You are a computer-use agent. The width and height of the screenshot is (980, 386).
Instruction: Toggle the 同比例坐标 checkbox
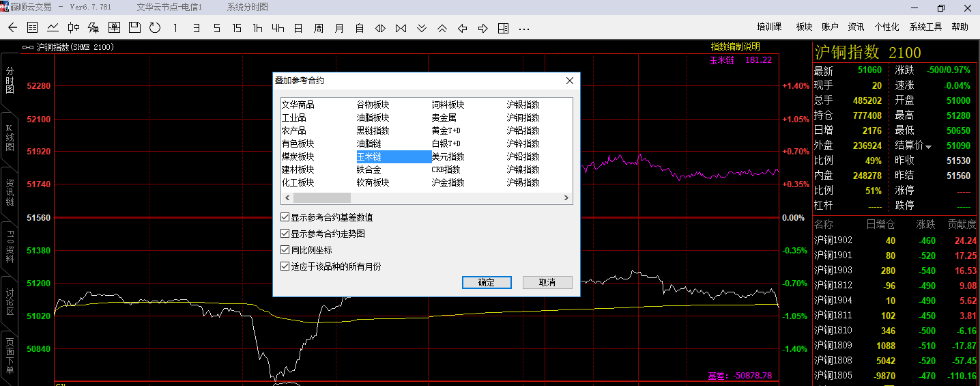click(x=285, y=250)
